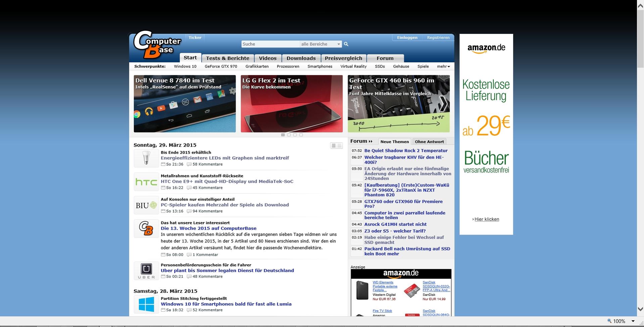Viewport: 644px width, 327px height.
Task: Open SSDs topic link
Action: [x=380, y=66]
